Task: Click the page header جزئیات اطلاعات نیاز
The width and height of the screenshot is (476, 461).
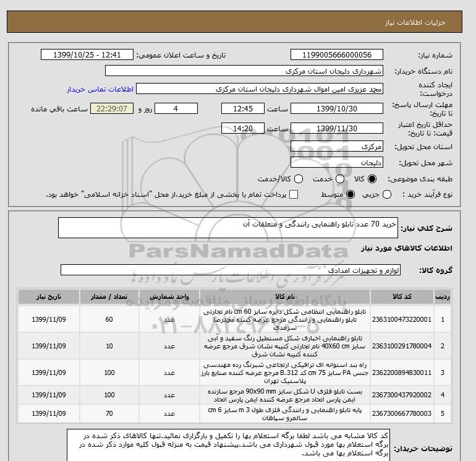Action: pyautogui.click(x=415, y=22)
